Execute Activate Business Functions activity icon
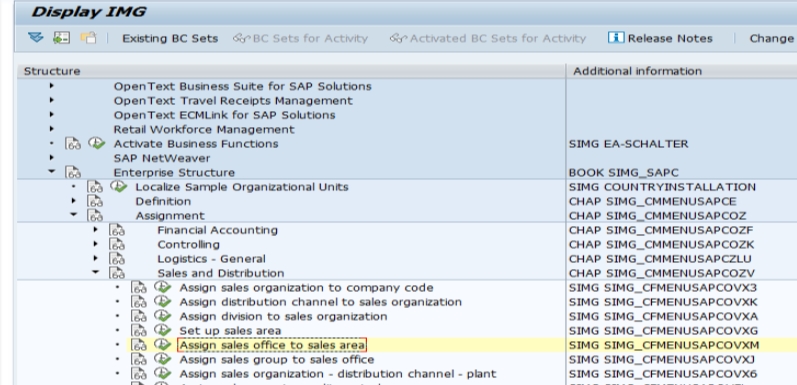Screen dimensions: 797x385 point(97,143)
